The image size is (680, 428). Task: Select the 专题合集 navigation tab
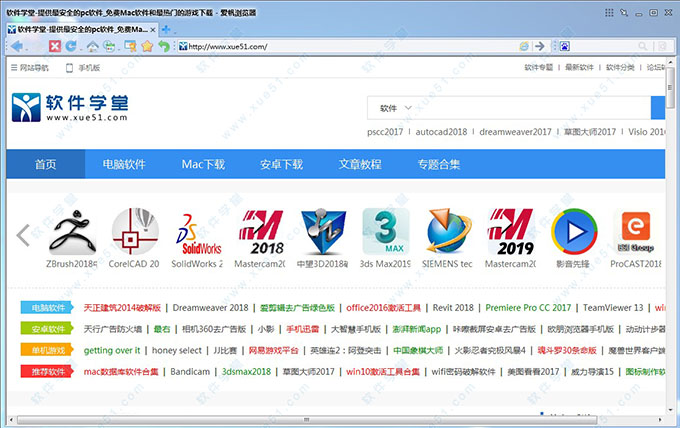point(438,164)
